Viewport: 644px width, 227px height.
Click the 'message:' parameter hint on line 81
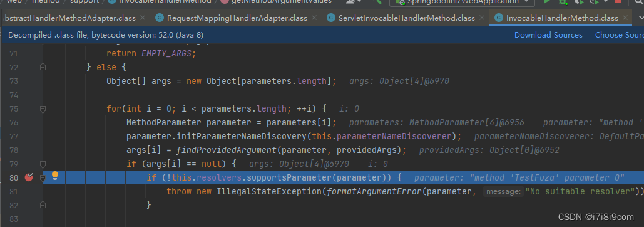[x=504, y=192]
